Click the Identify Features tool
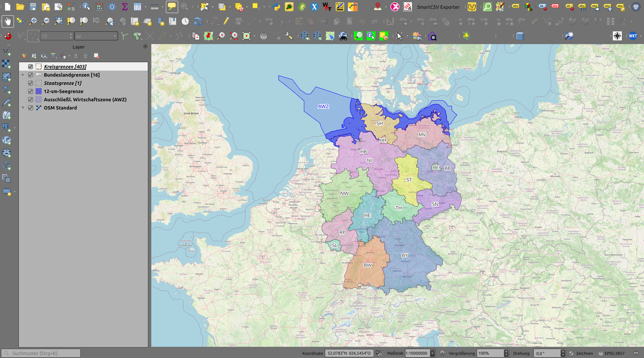Screen dimensions: 644x358 (x=86, y=7)
